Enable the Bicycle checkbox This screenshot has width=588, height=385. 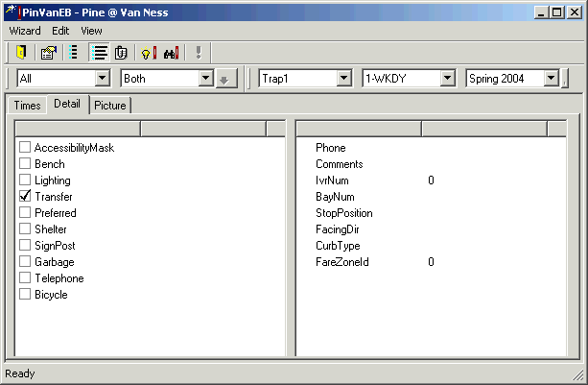pyautogui.click(x=25, y=294)
